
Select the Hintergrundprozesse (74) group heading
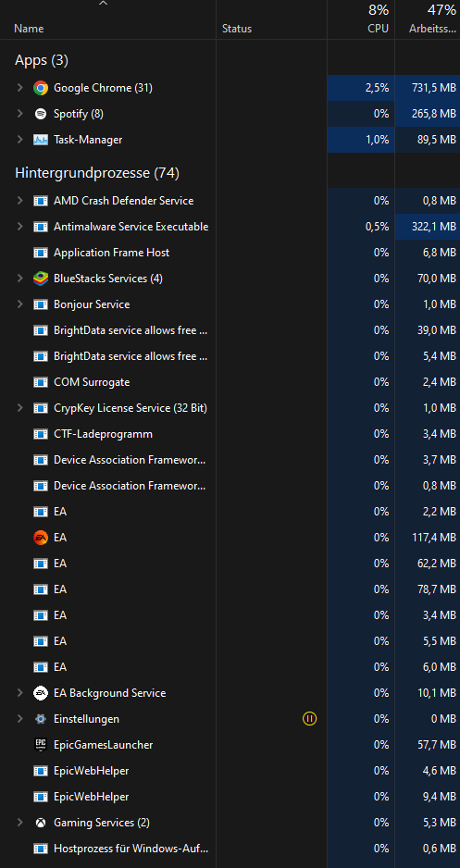97,173
